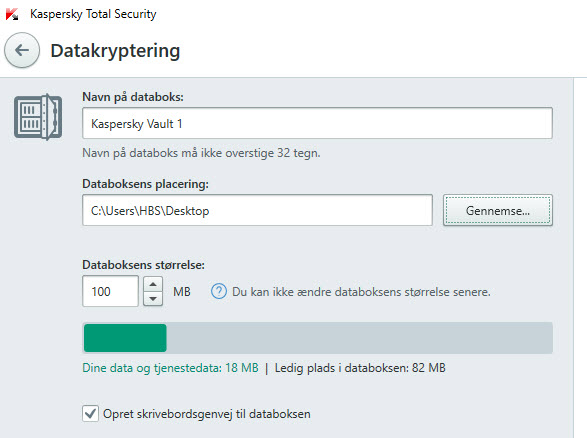Go back using the arrow button
Image resolution: width=587 pixels, height=438 pixels.
pyautogui.click(x=22, y=50)
